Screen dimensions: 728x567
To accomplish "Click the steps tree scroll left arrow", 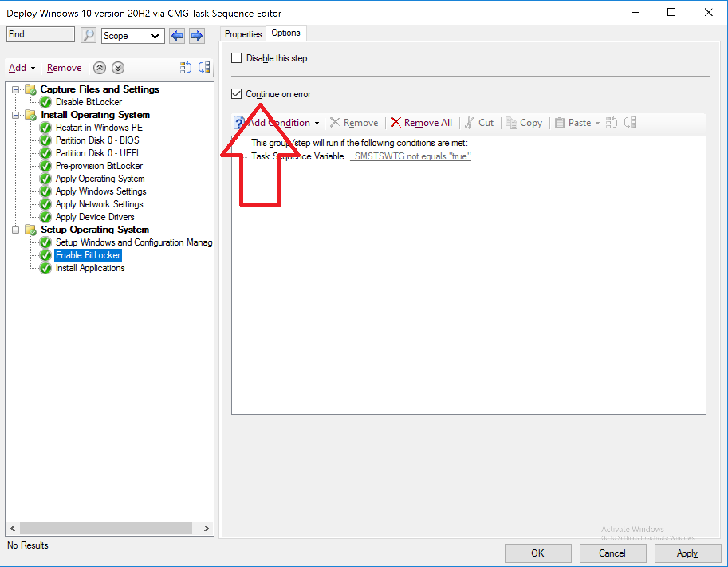I will pyautogui.click(x=13, y=529).
